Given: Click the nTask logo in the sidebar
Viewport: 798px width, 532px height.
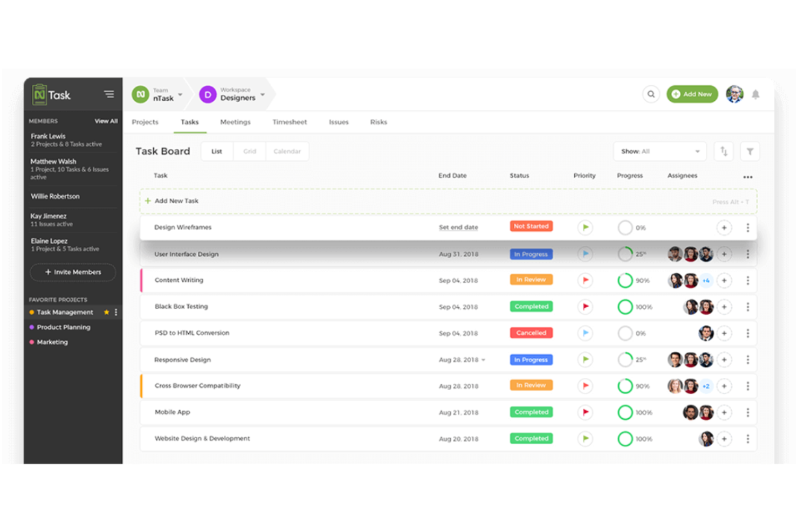Looking at the screenshot, I should point(51,95).
